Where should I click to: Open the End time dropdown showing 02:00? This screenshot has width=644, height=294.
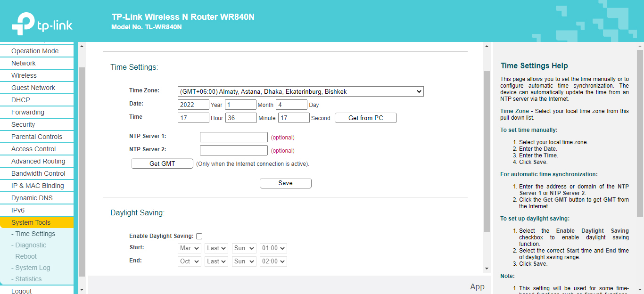(x=273, y=261)
